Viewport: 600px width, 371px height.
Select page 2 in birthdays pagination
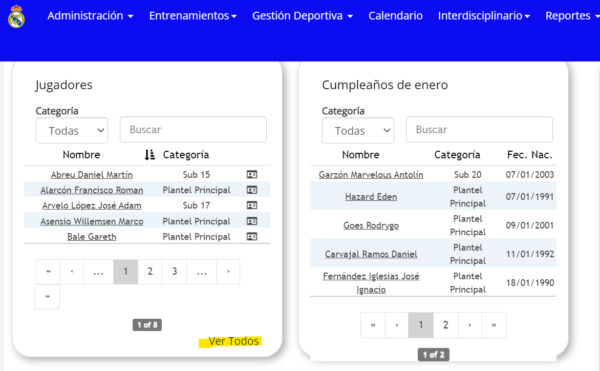point(445,325)
